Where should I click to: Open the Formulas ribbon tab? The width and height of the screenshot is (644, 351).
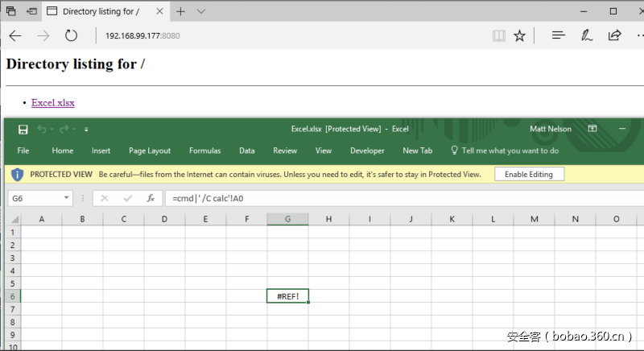(x=204, y=151)
